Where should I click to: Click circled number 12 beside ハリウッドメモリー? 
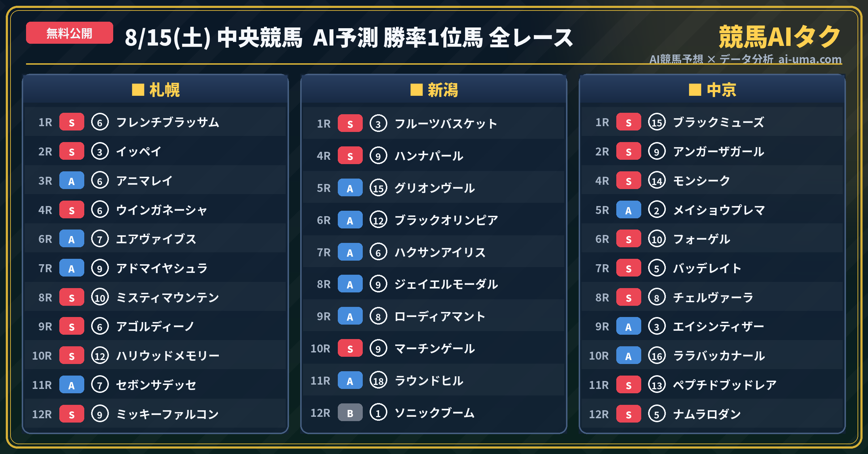coord(100,356)
